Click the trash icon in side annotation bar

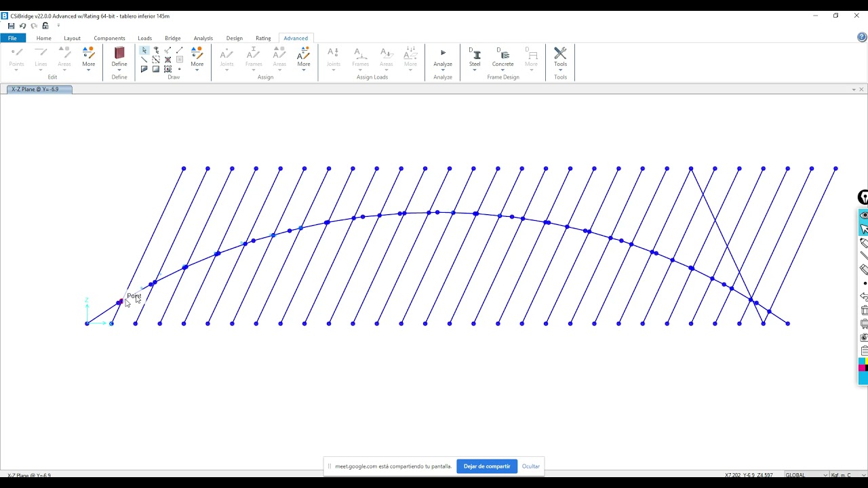[864, 310]
